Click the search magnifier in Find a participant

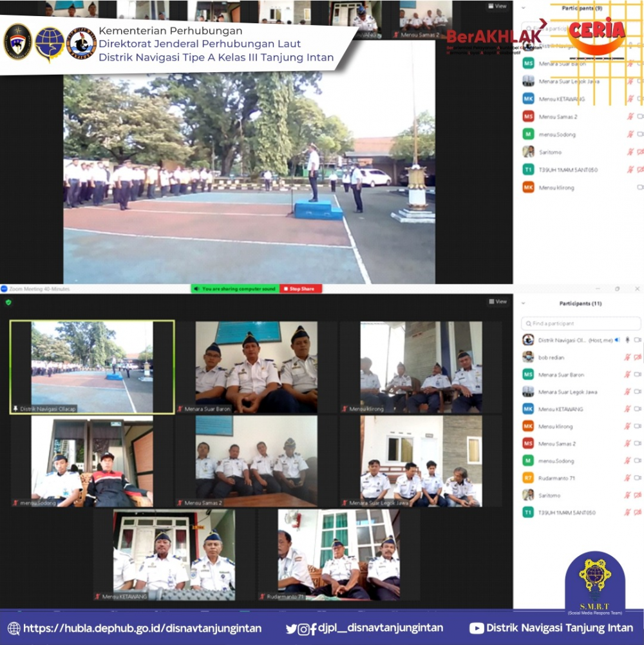click(528, 323)
